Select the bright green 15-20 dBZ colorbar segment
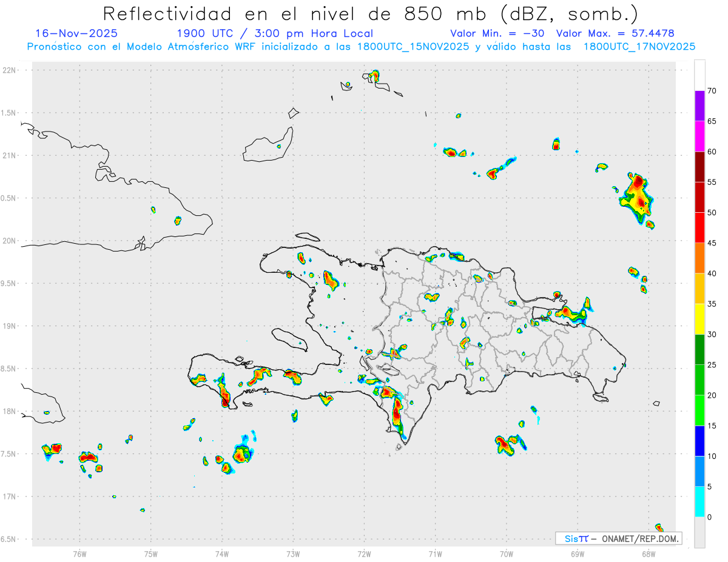Image resolution: width=728 pixels, height=562 pixels. [699, 410]
